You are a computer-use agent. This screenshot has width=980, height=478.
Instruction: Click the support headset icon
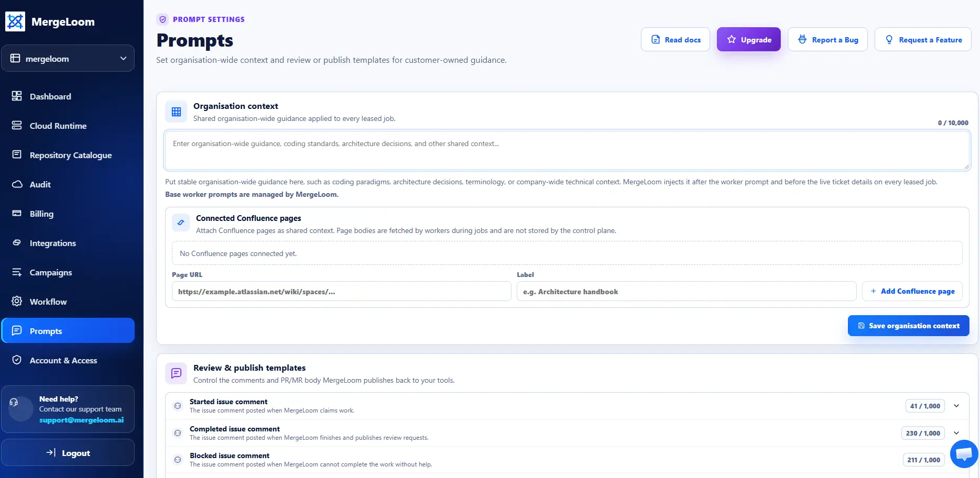click(x=14, y=403)
